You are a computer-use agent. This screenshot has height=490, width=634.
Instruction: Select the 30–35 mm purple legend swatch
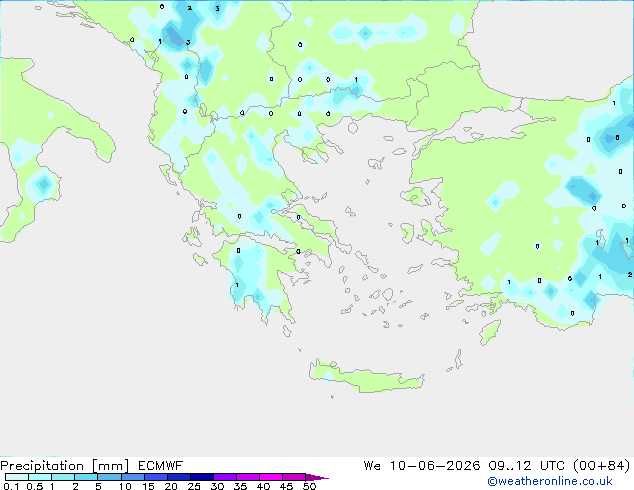225,477
